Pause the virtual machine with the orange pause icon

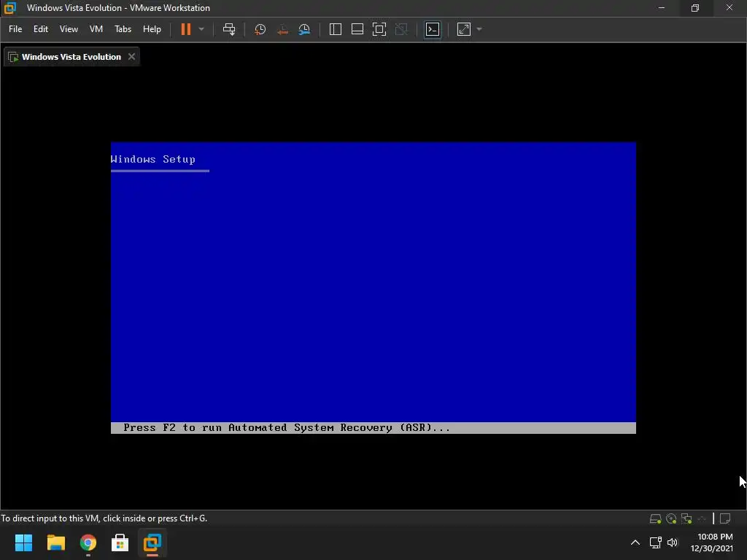[186, 29]
